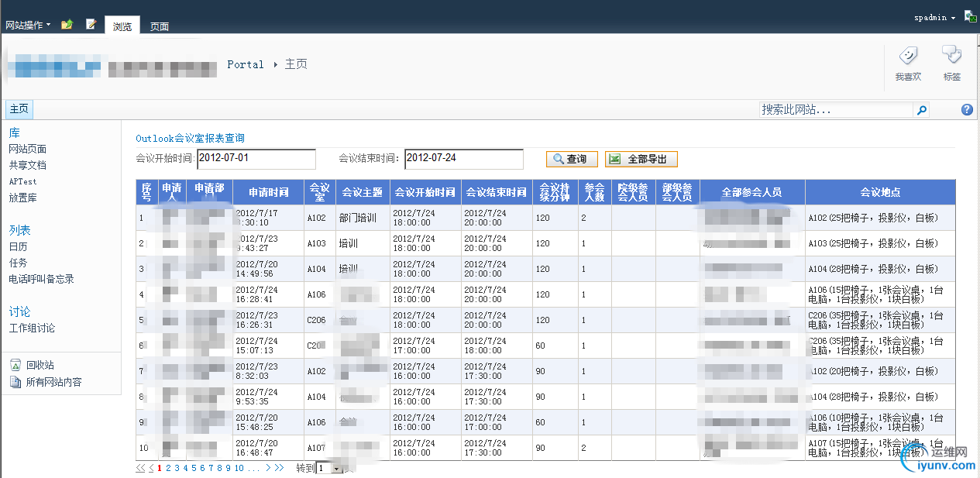
Task: Click the 会议结束时间 date field
Action: (464, 159)
